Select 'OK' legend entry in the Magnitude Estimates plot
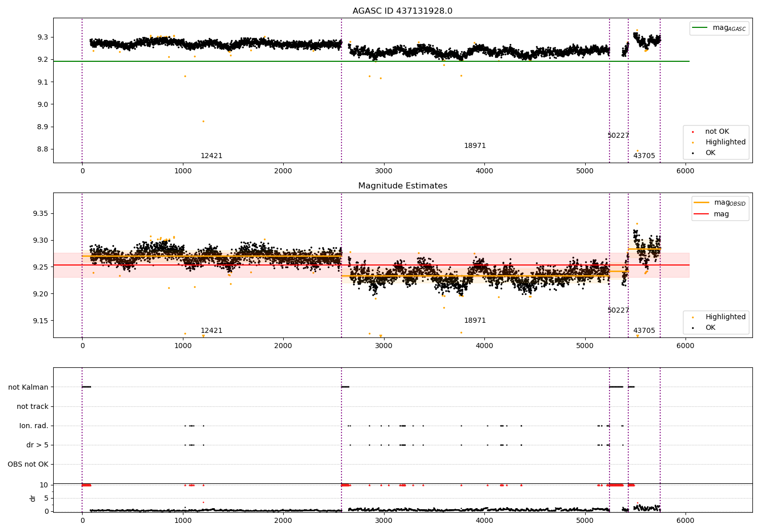 click(710, 328)
